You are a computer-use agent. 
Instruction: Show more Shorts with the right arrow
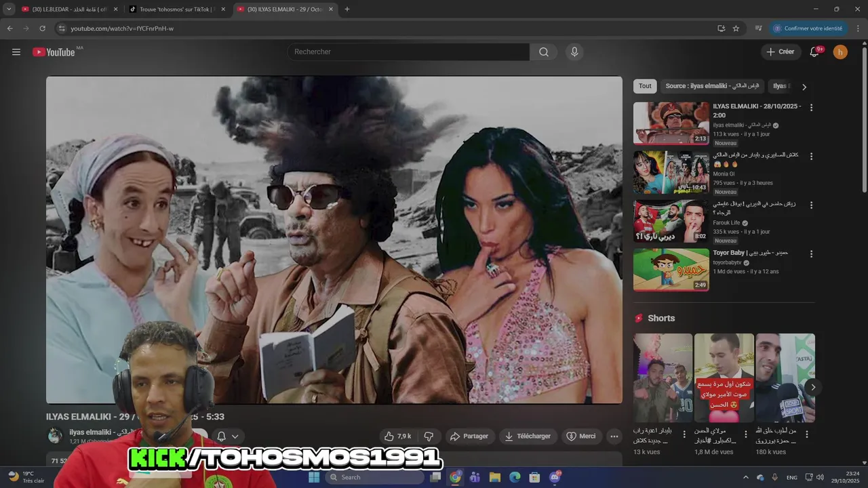point(813,387)
